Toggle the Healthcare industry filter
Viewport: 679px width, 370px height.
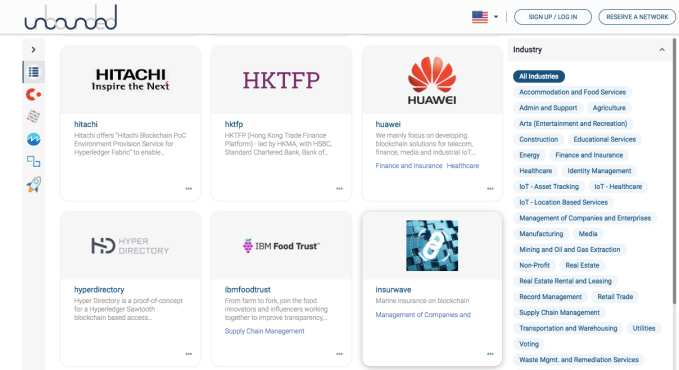536,171
